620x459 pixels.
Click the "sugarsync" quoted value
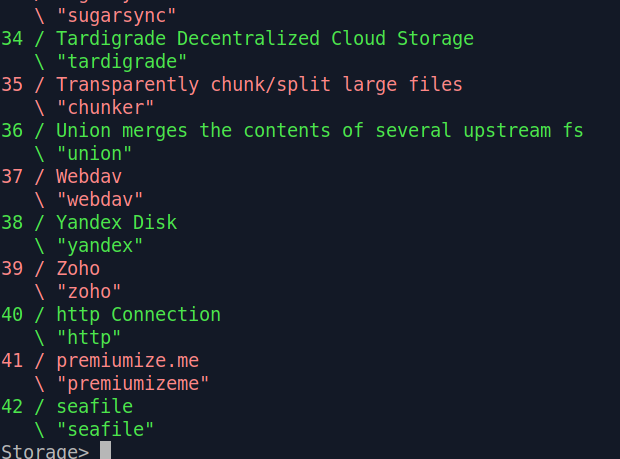116,16
